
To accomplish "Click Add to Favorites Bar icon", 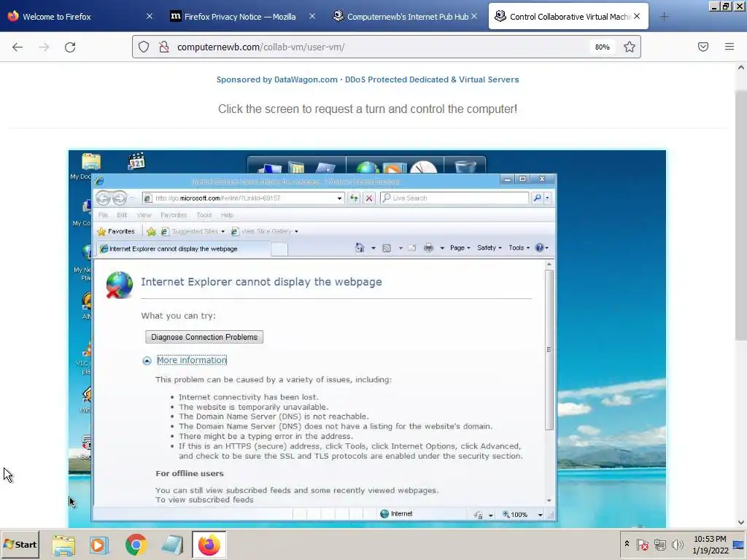I will pos(152,231).
